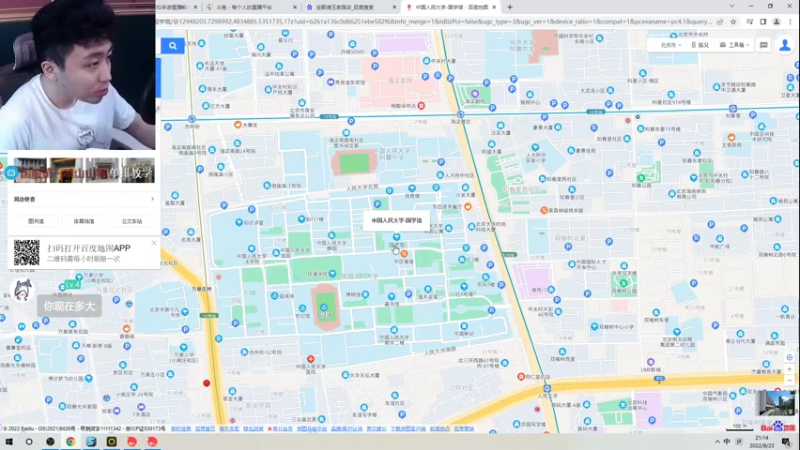Open the user account avatar icon
This screenshot has height=450, width=800.
coord(785,45)
